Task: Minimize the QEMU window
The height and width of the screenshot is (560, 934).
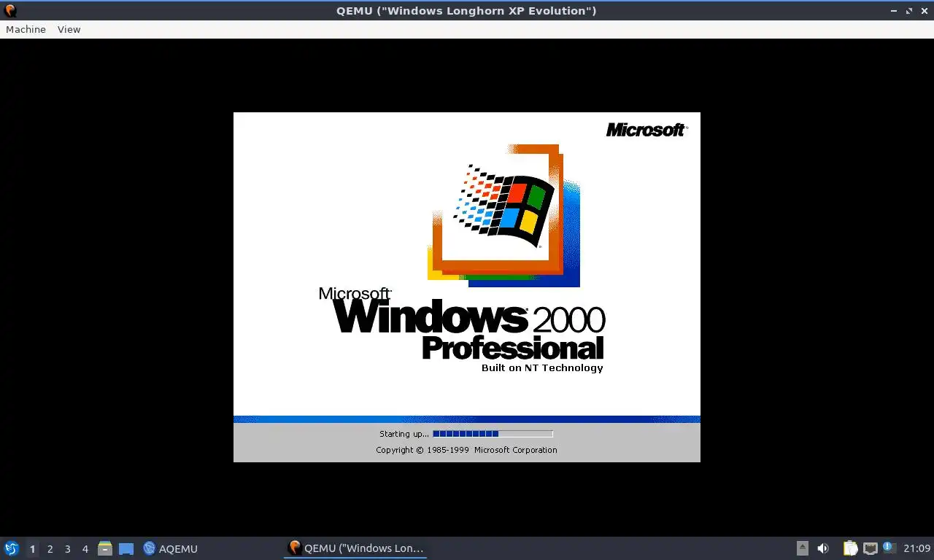Action: 894,11
